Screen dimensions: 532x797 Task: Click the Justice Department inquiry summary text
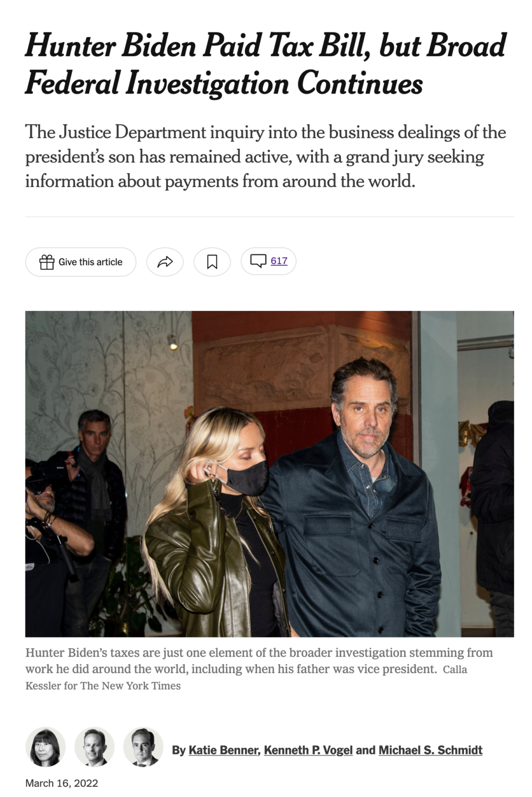click(x=265, y=157)
